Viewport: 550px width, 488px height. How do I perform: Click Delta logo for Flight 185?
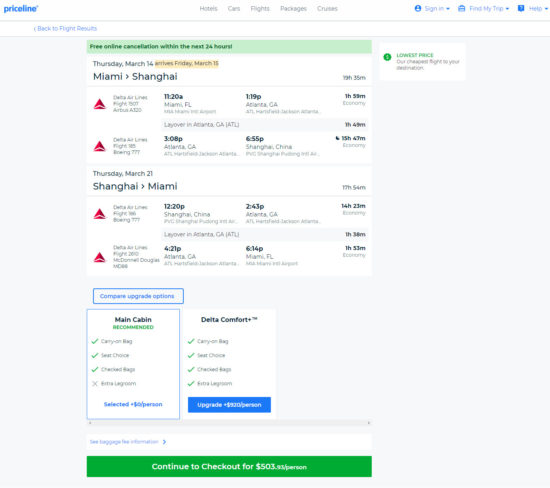100,146
